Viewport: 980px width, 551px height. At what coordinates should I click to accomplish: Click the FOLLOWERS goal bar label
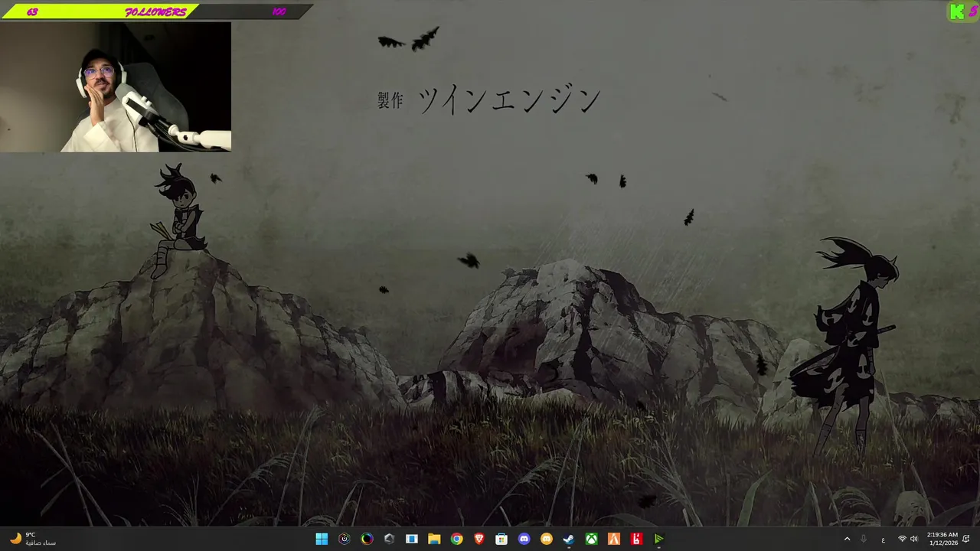tap(155, 12)
